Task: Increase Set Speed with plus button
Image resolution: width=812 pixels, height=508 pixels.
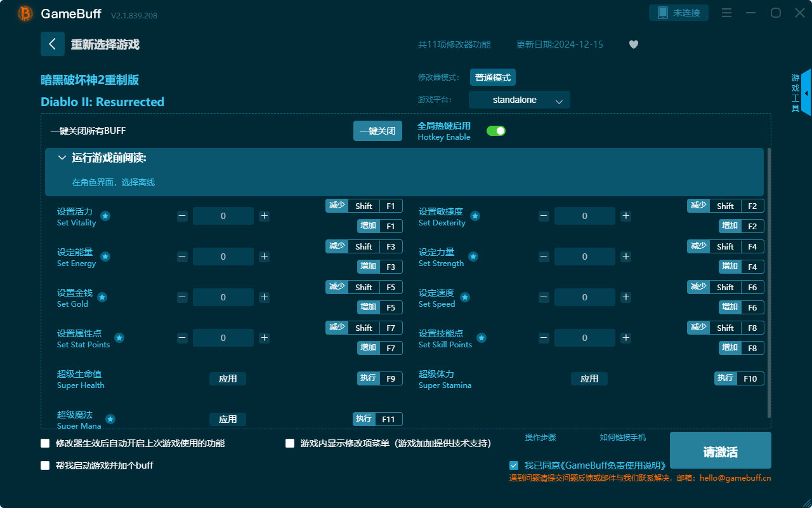Action: click(x=626, y=297)
